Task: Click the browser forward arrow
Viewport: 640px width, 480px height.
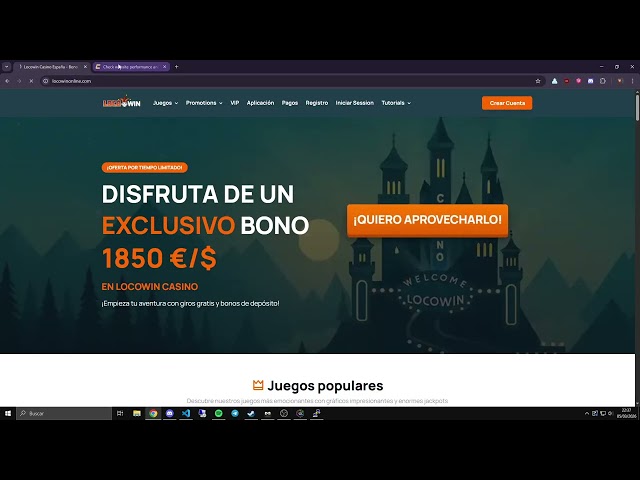Action: coord(19,81)
